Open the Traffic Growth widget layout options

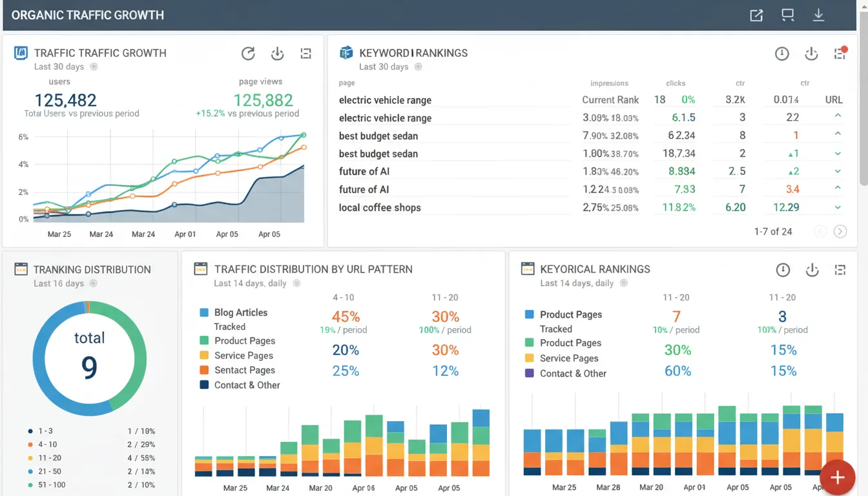[305, 54]
